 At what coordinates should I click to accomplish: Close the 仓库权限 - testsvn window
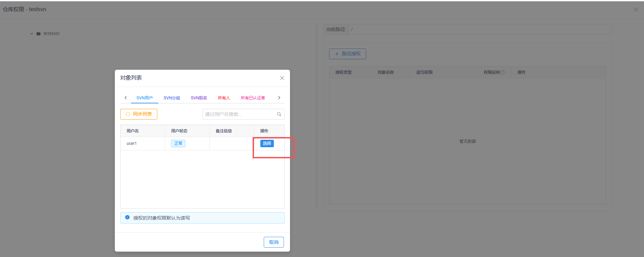point(636,9)
